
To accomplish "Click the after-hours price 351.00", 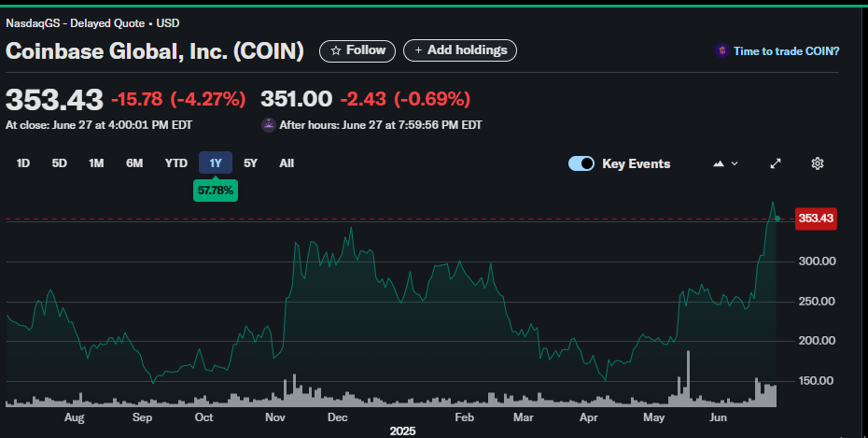I will (x=296, y=99).
